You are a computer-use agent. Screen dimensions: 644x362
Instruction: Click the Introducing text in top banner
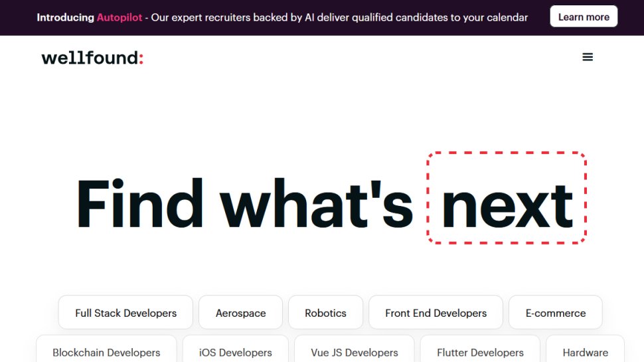[x=65, y=17]
